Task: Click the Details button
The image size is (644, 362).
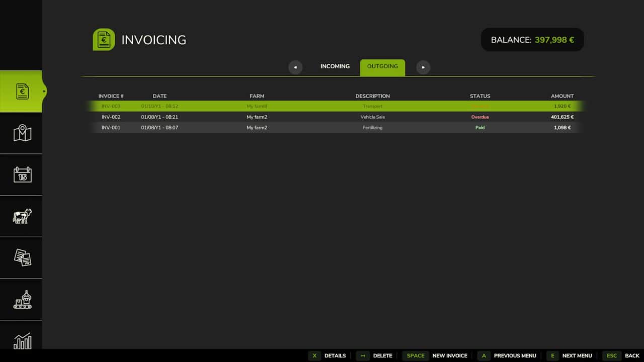Action: pos(328,355)
